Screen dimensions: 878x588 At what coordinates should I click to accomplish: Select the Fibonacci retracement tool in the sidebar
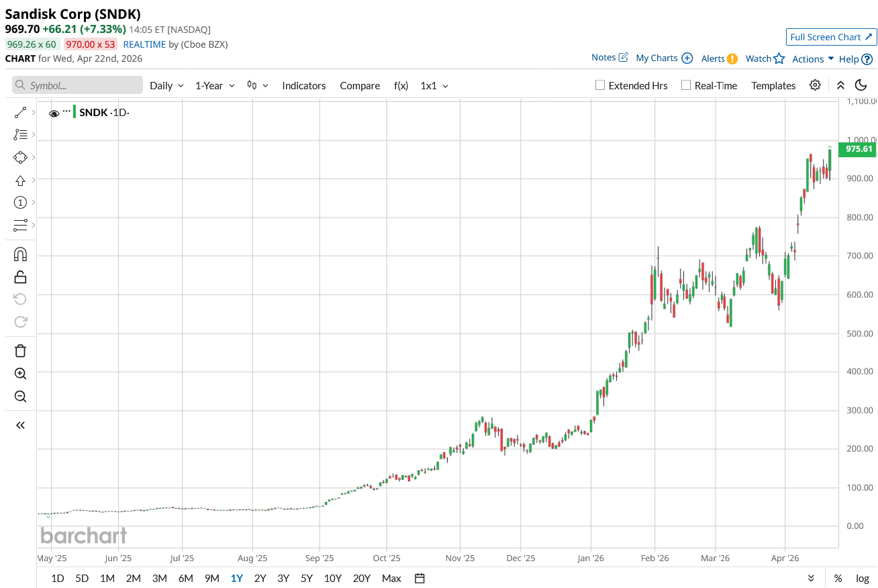(x=20, y=134)
